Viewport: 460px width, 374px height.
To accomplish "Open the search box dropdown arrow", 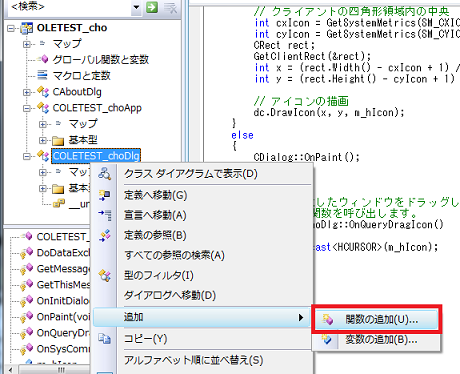I will click(x=136, y=7).
